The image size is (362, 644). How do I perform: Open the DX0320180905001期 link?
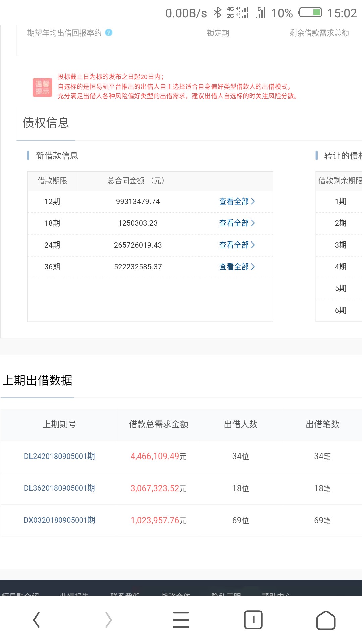59,520
